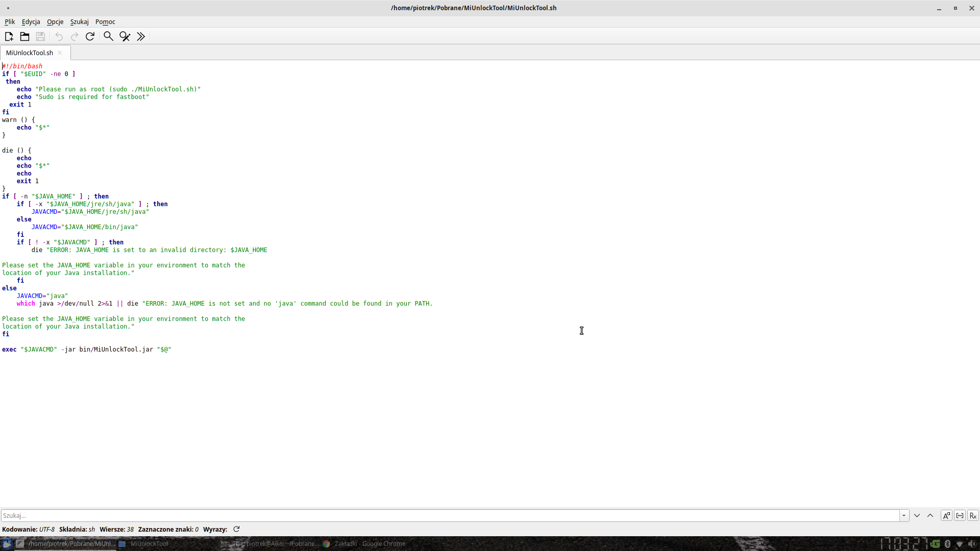The width and height of the screenshot is (980, 551).
Task: Select the MiUnlockTool.sh tab
Action: click(30, 53)
